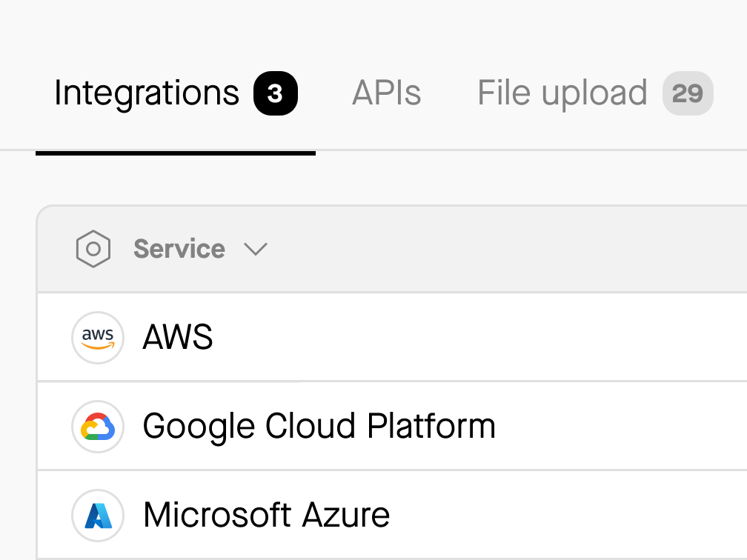The height and width of the screenshot is (560, 747).
Task: Open the File upload tab
Action: 562,93
